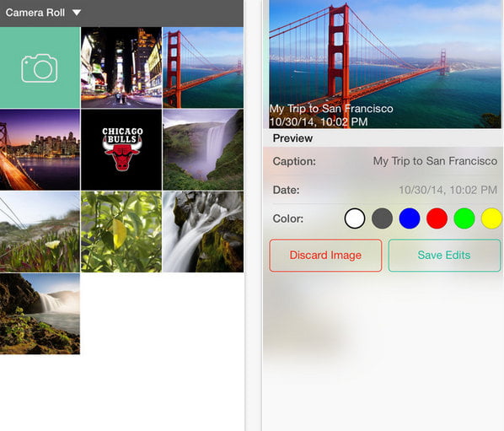Click the Save Edits button

(444, 256)
